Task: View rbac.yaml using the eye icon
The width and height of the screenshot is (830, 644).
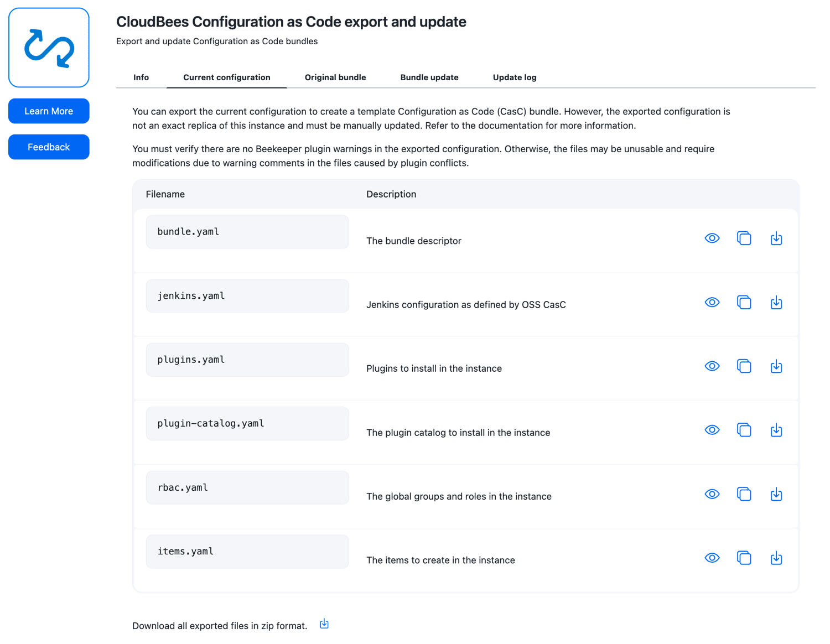Action: coord(712,494)
